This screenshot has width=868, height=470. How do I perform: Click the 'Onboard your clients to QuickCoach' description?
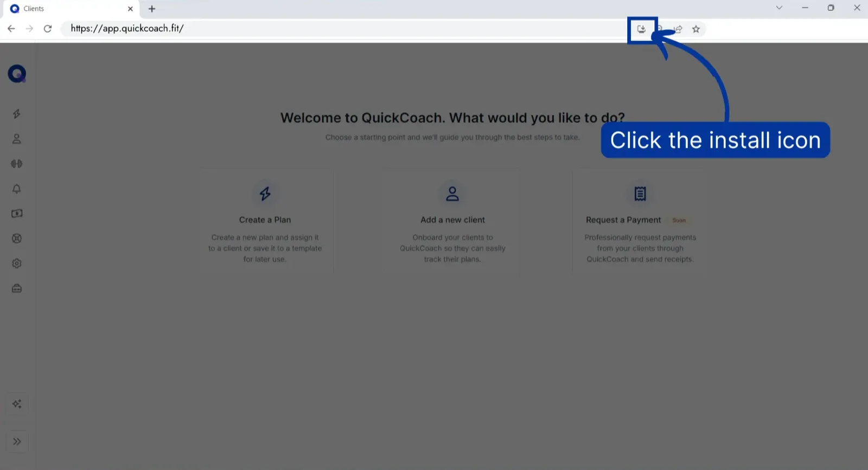pos(452,248)
